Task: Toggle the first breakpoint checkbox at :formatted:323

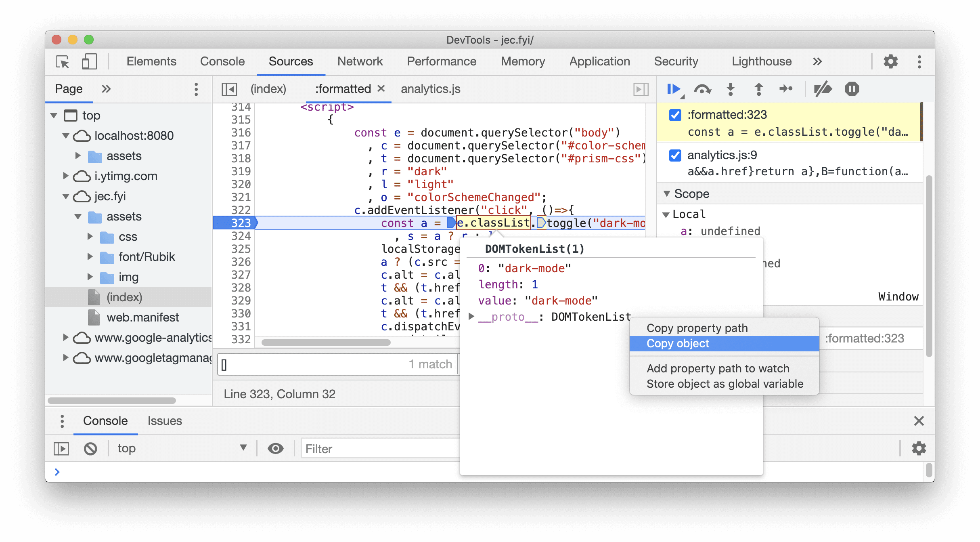Action: (x=676, y=114)
